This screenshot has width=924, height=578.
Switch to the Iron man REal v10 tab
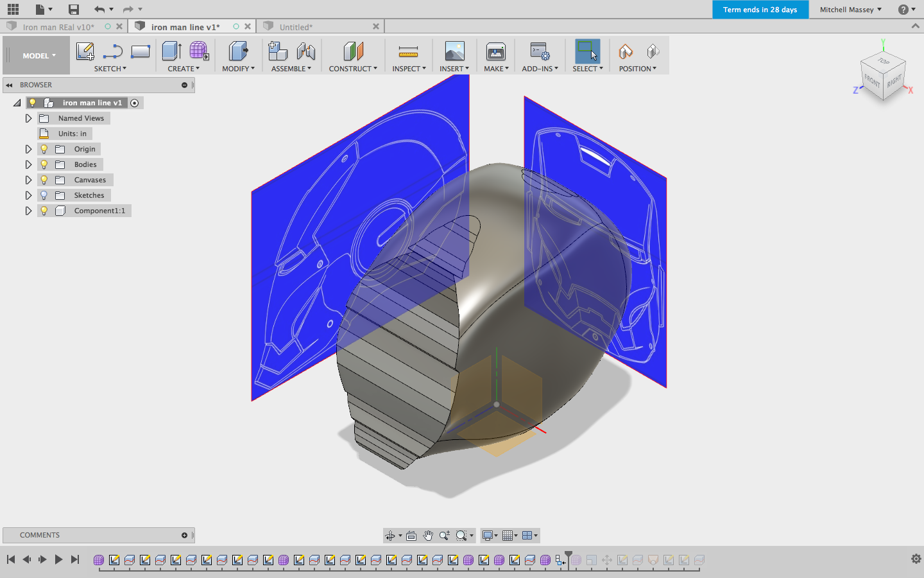58,27
